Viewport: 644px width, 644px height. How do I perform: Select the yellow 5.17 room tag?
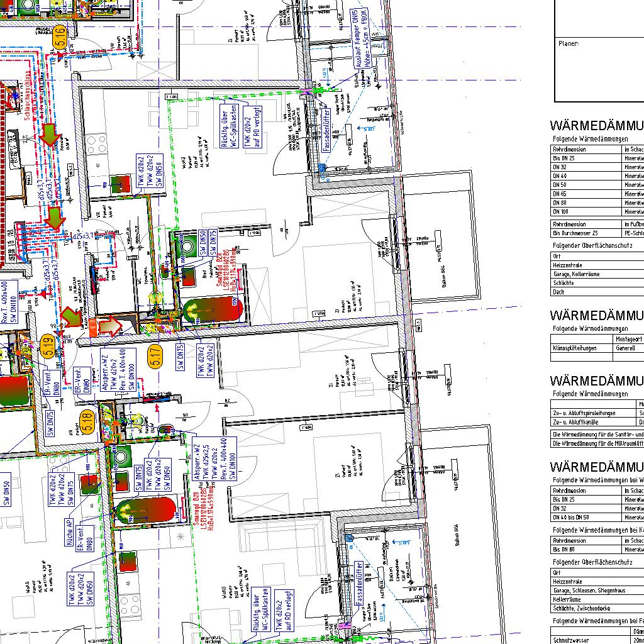pos(156,357)
